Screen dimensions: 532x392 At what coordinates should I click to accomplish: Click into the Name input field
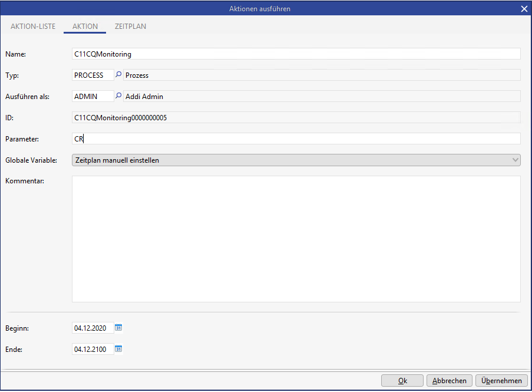296,54
